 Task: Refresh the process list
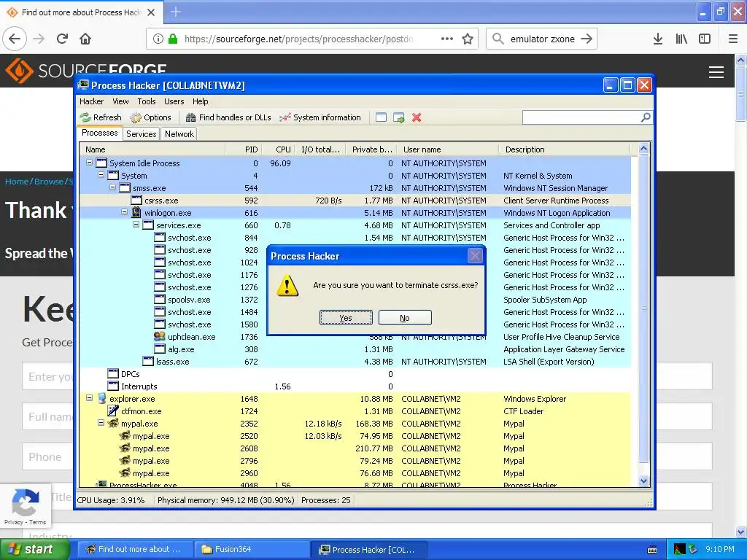[101, 117]
